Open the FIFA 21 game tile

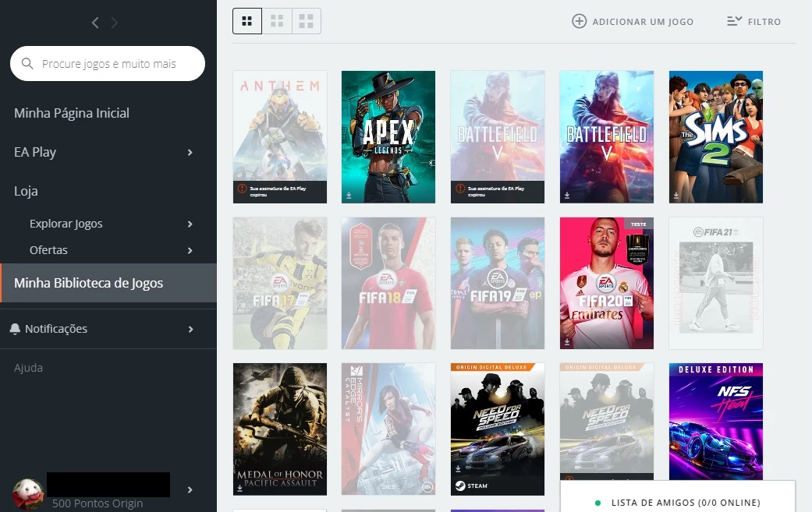point(716,284)
